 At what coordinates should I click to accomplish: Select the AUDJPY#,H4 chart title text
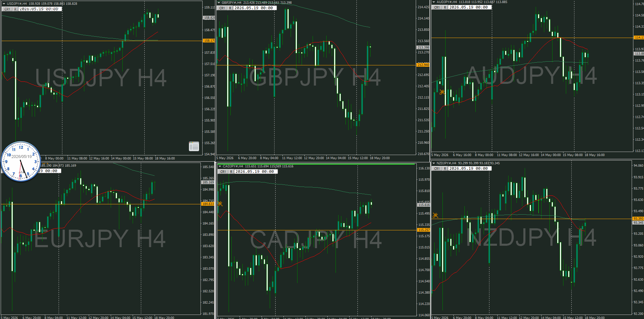tap(447, 2)
